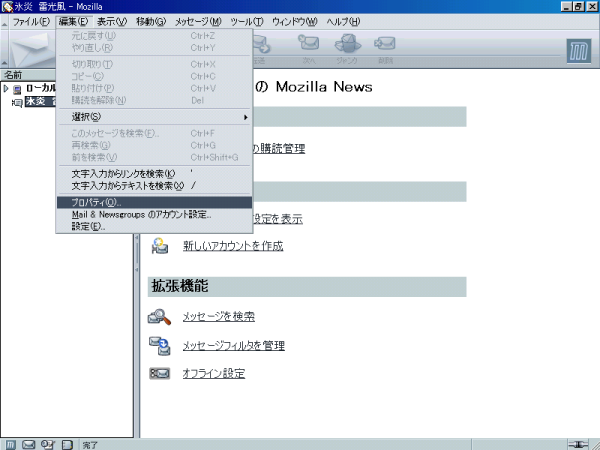Viewport: 600px width, 450px height.
Task: Click the Mozilla throbber logo
Action: click(x=578, y=51)
